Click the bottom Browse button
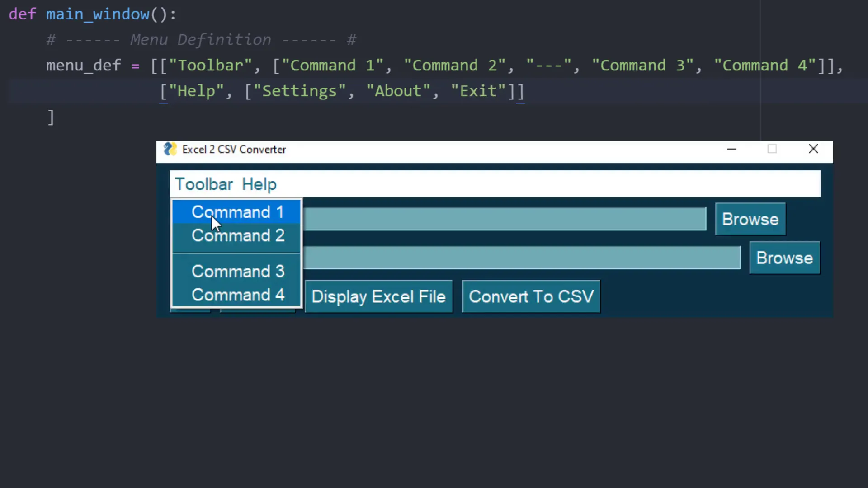868x488 pixels. coord(784,258)
